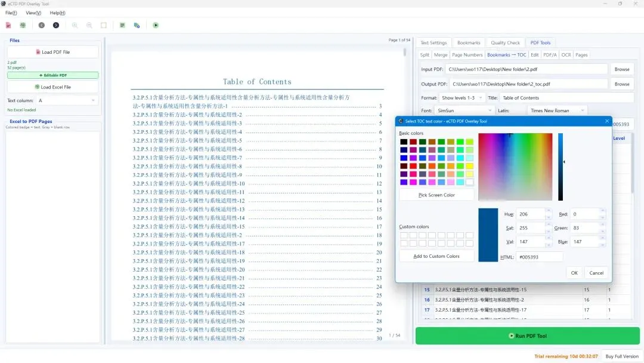
Task: Click the Buy Full Version button
Action: 621,356
